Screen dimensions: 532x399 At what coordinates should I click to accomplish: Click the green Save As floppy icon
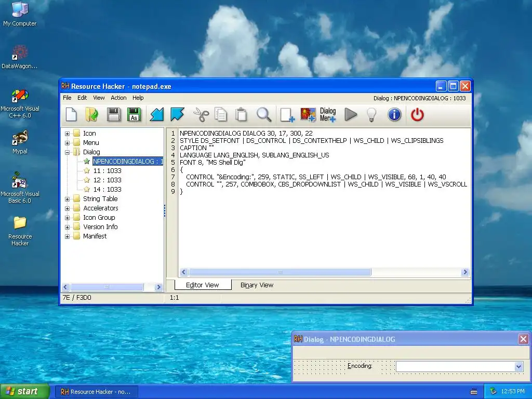[134, 115]
